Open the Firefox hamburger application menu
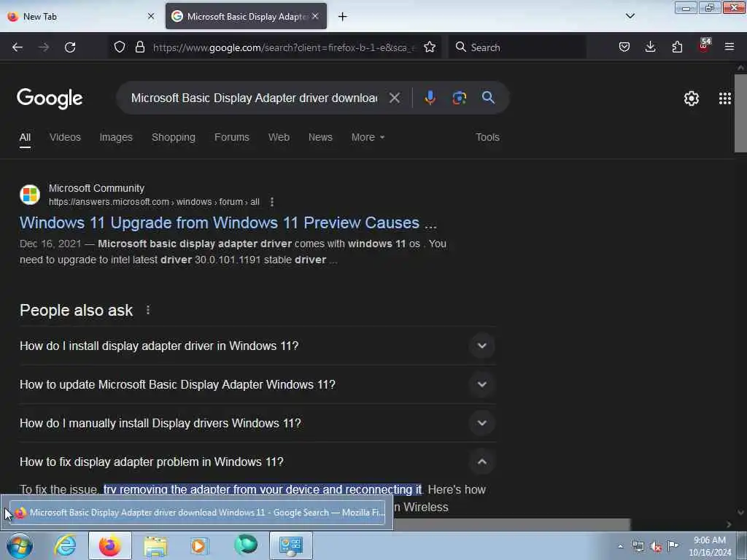The image size is (747, 560). [729, 47]
